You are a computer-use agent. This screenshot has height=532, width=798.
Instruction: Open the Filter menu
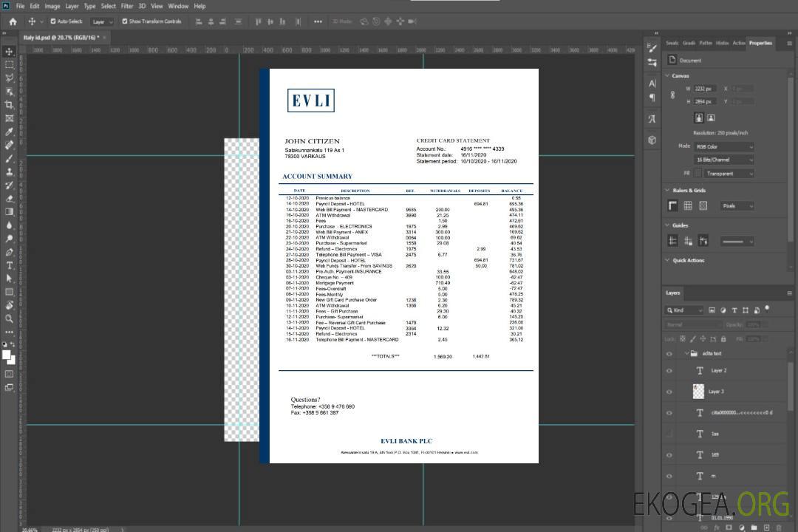click(127, 6)
